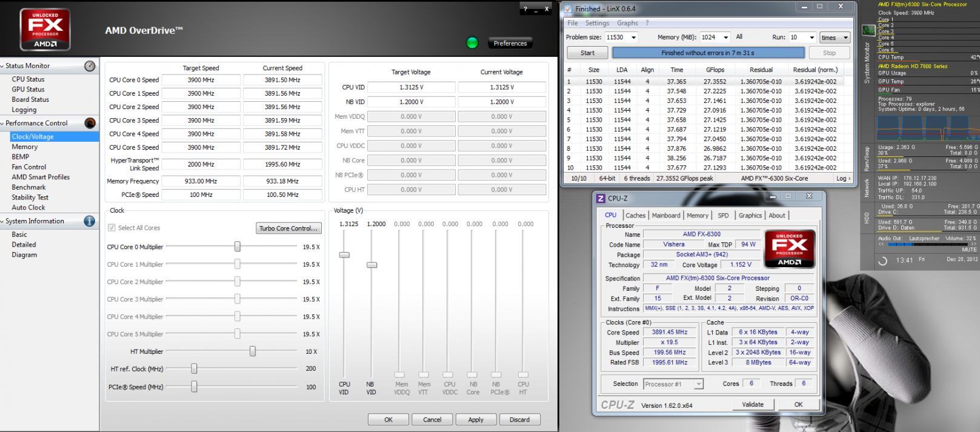
Task: Toggle the Select All Cores checkbox
Action: [112, 228]
